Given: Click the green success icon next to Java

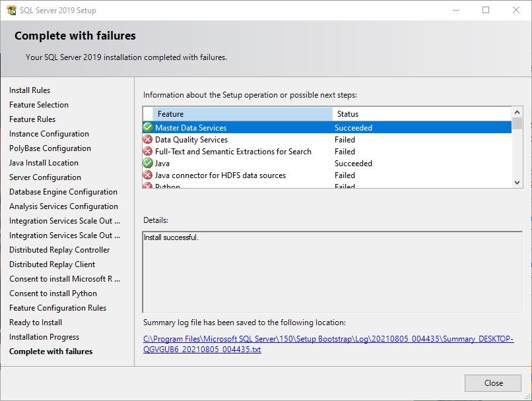Looking at the screenshot, I should 148,163.
